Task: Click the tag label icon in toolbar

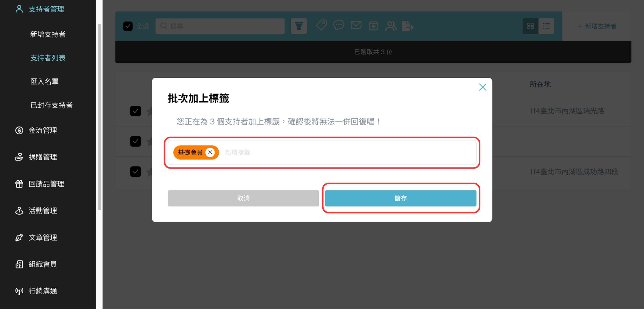Action: pos(321,25)
